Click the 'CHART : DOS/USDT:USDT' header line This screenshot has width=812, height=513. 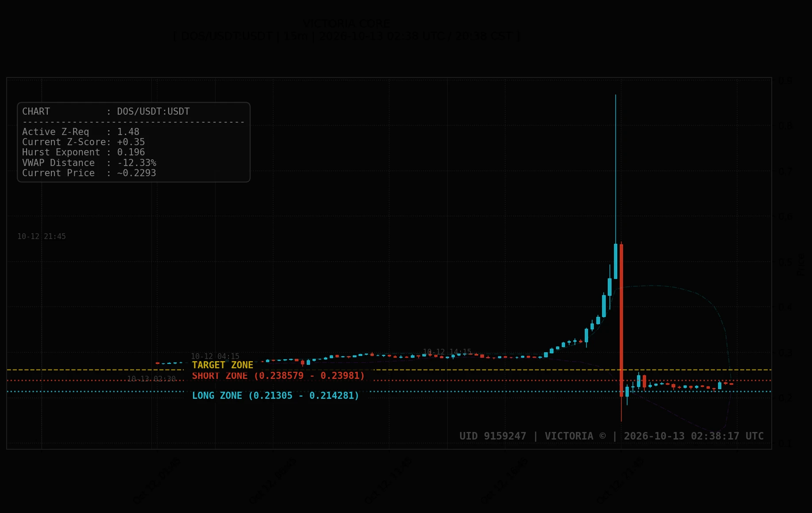pyautogui.click(x=106, y=112)
